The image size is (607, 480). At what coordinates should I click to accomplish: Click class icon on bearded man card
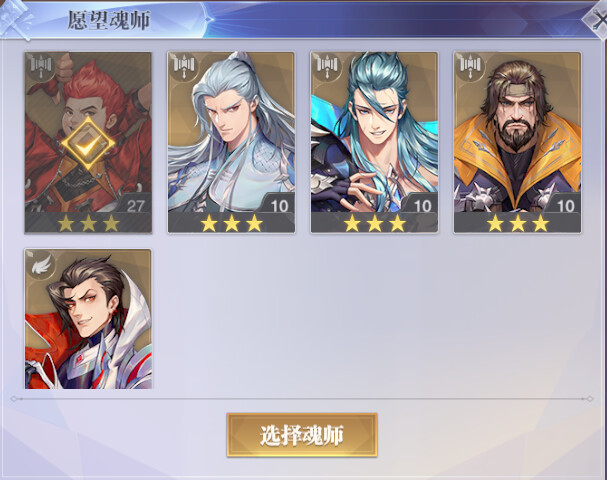pos(470,66)
